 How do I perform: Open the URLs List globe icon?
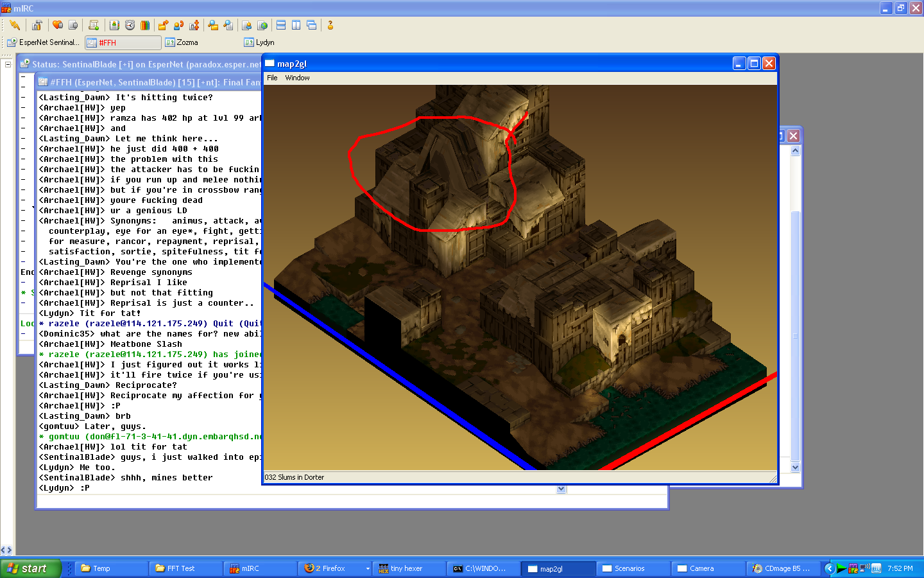[x=262, y=25]
